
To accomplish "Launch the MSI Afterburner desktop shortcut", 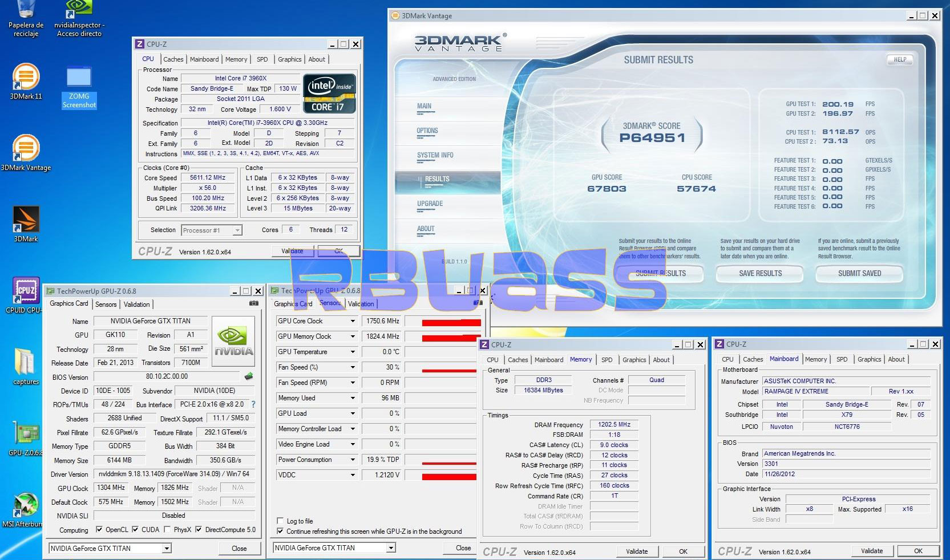I will [24, 509].
